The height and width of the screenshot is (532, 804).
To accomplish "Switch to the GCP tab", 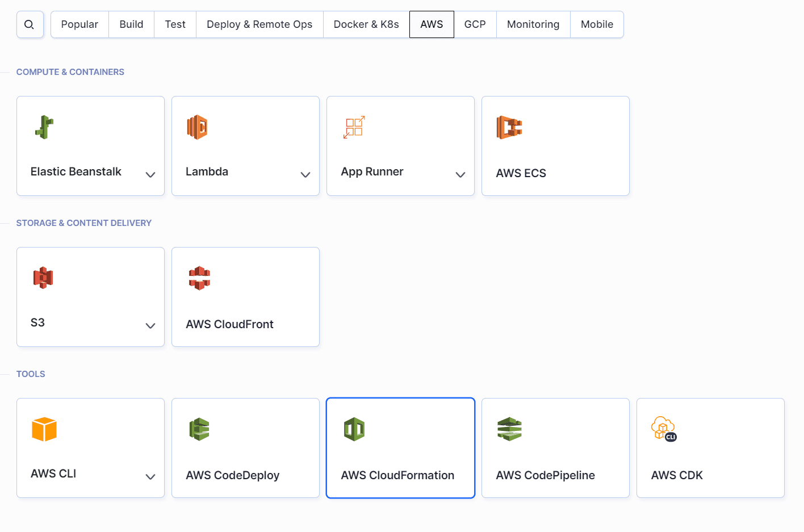I will tap(475, 24).
